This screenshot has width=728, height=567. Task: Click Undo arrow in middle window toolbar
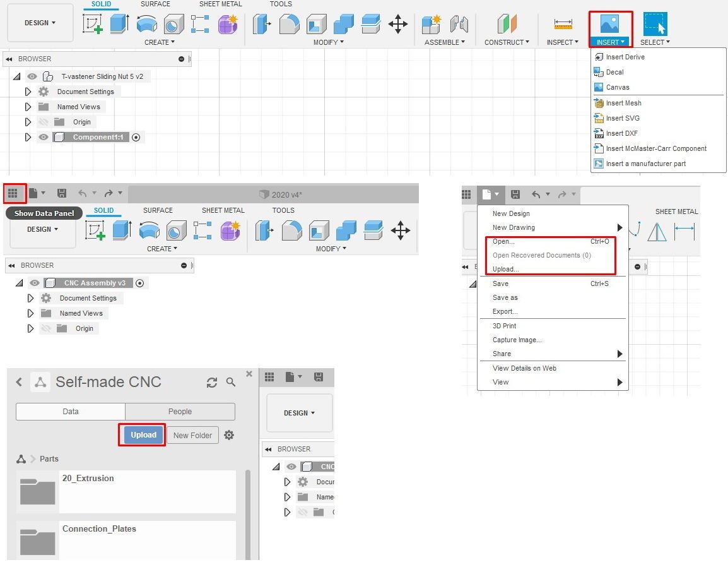pos(83,193)
